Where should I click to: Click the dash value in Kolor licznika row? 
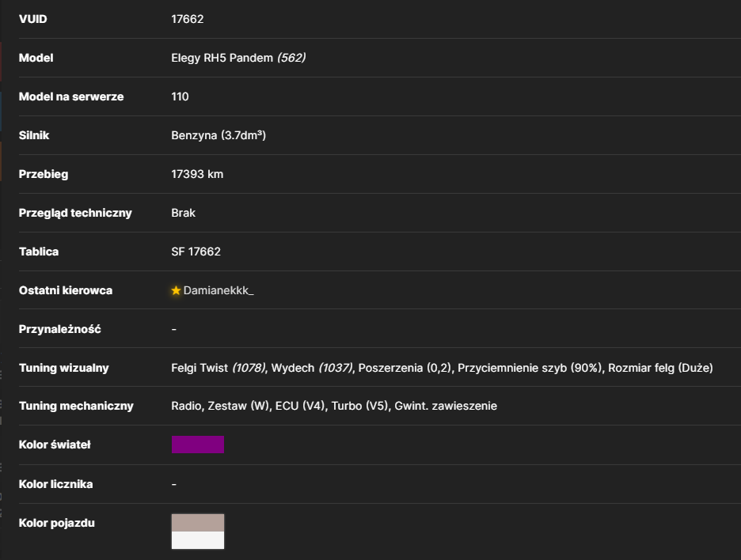[174, 484]
